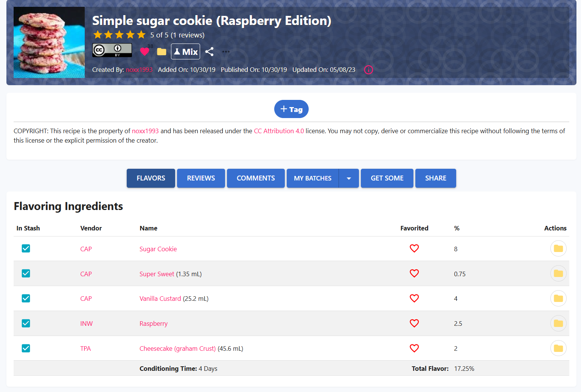Expand the My Batches dropdown arrow
Viewport: 581px width, 392px height.
click(x=349, y=178)
